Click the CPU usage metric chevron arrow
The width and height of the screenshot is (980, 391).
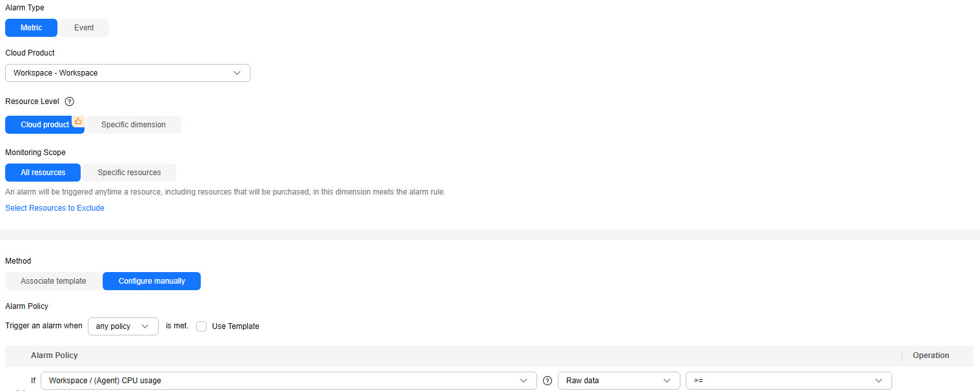[524, 381]
